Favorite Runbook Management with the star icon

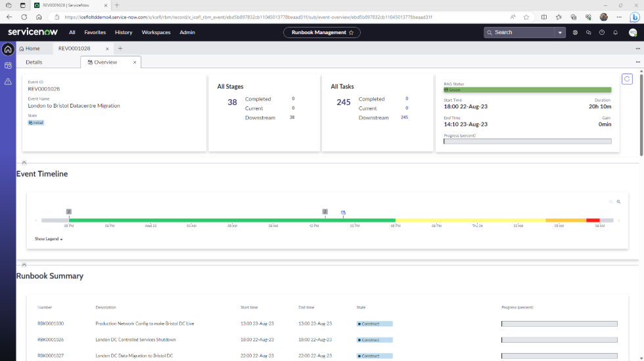pyautogui.click(x=351, y=32)
